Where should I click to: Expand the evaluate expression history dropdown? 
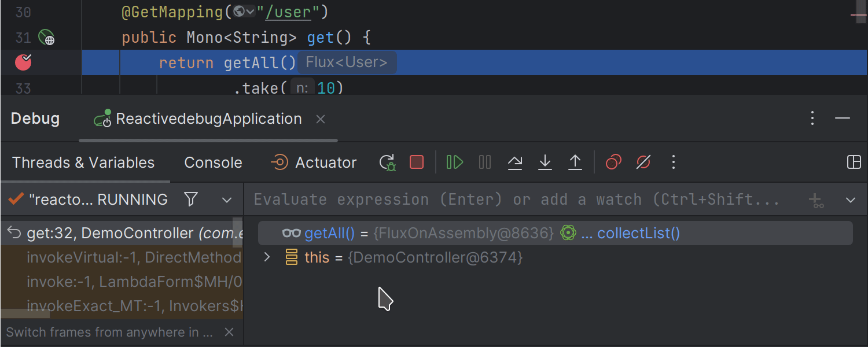click(x=851, y=200)
